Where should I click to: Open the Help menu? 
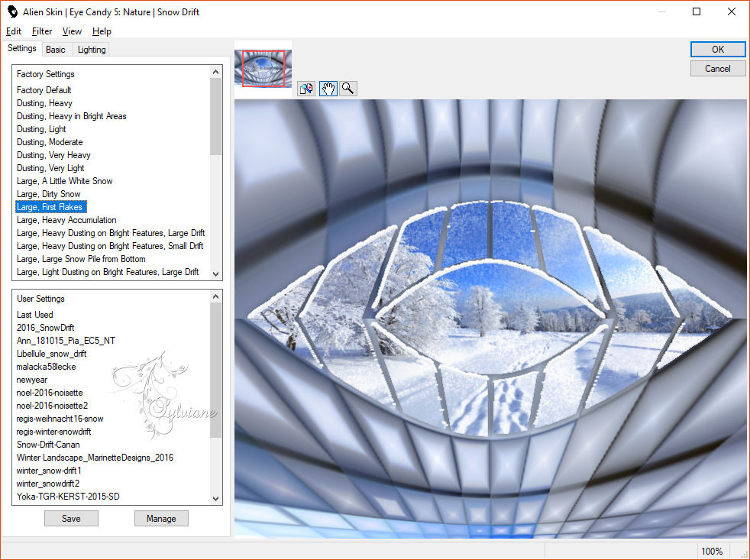(102, 31)
